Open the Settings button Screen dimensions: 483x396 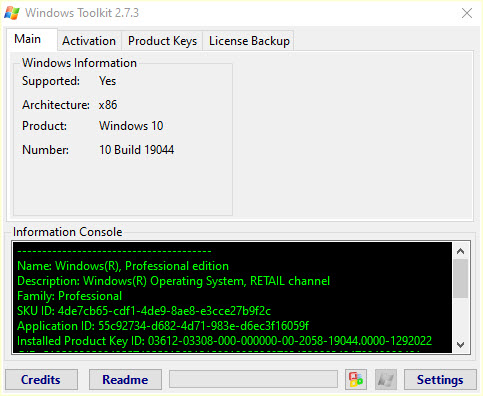440,379
